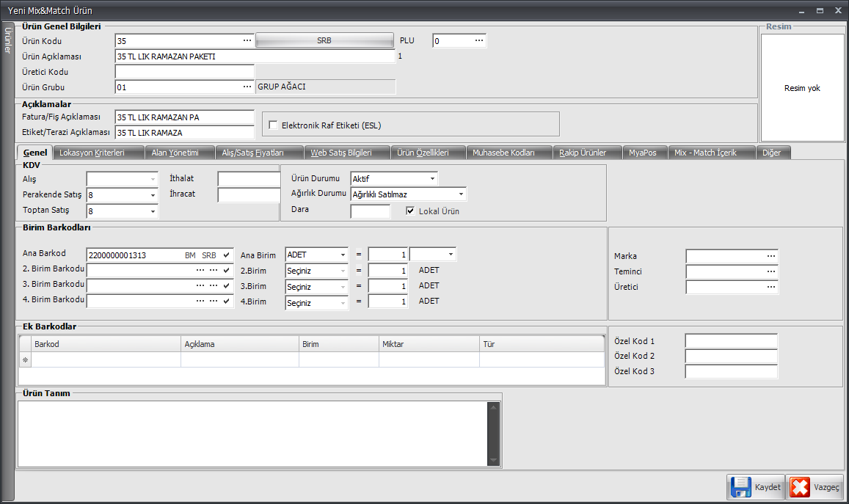Click checkmark icon of 4. Birim Barkodu

click(226, 301)
